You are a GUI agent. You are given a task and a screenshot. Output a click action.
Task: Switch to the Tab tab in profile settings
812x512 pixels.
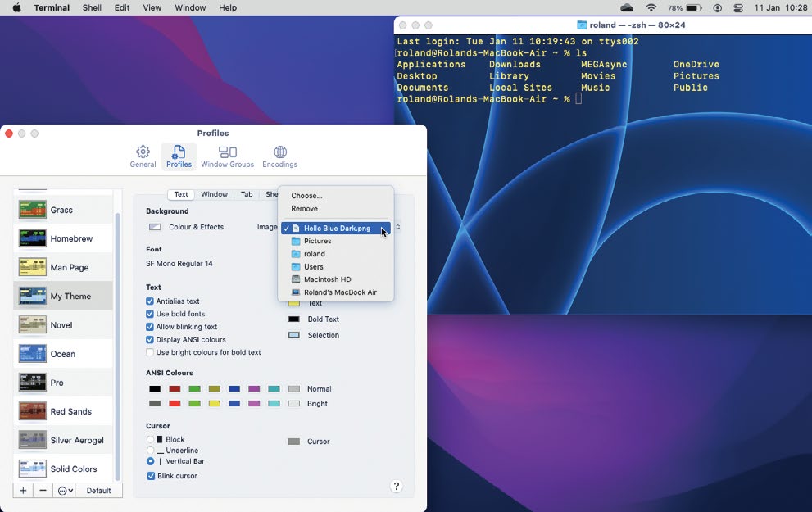tap(247, 194)
